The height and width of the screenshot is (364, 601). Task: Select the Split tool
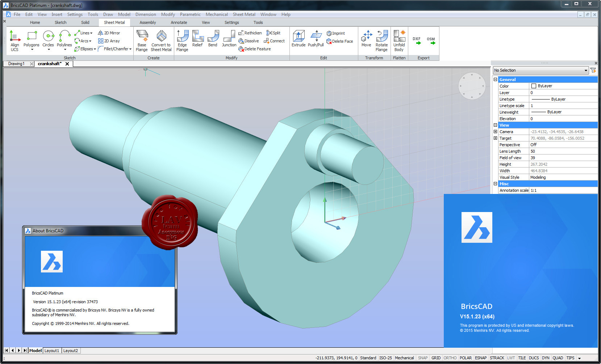pos(274,33)
